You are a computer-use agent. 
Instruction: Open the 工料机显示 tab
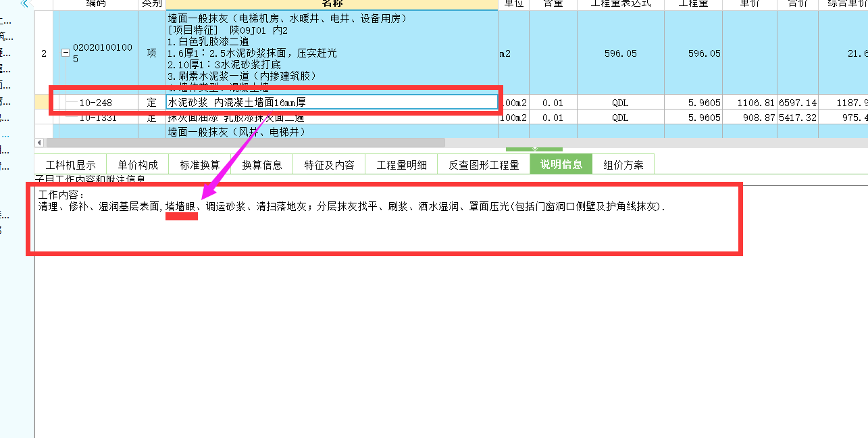70,164
